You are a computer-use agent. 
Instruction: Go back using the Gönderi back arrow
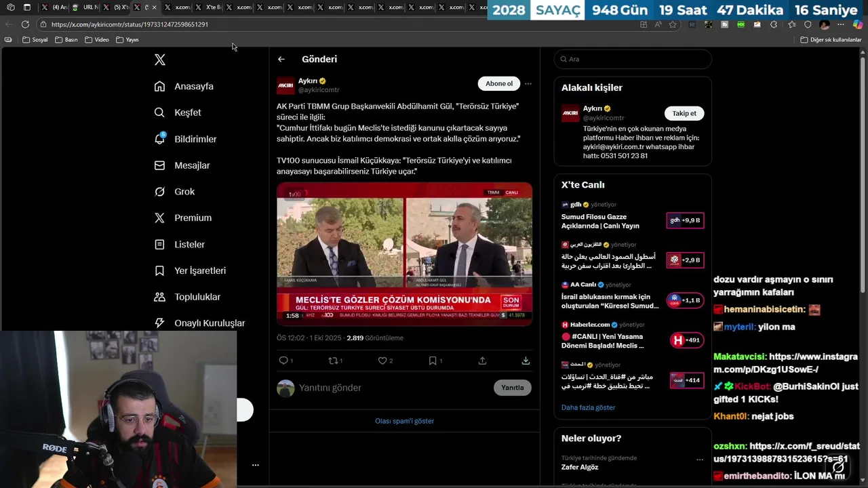coord(281,59)
